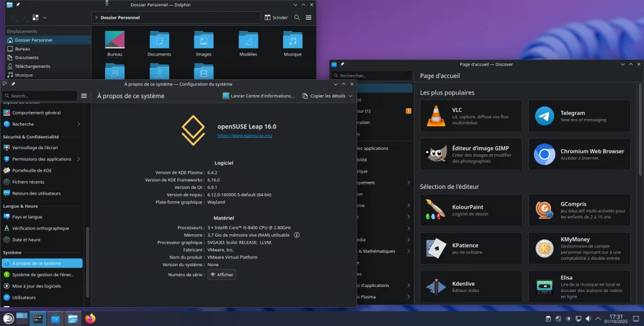Screen dimensions: 644x326
Task: Go to Téléchargements in Dolphin places
Action: coord(32,66)
